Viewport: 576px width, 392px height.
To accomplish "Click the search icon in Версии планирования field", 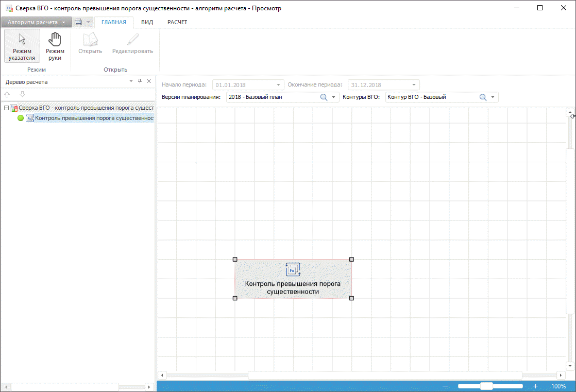I will click(324, 97).
